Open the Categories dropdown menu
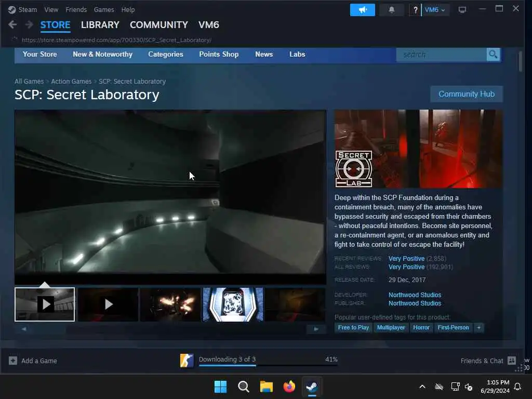This screenshot has height=399, width=532. [x=166, y=54]
